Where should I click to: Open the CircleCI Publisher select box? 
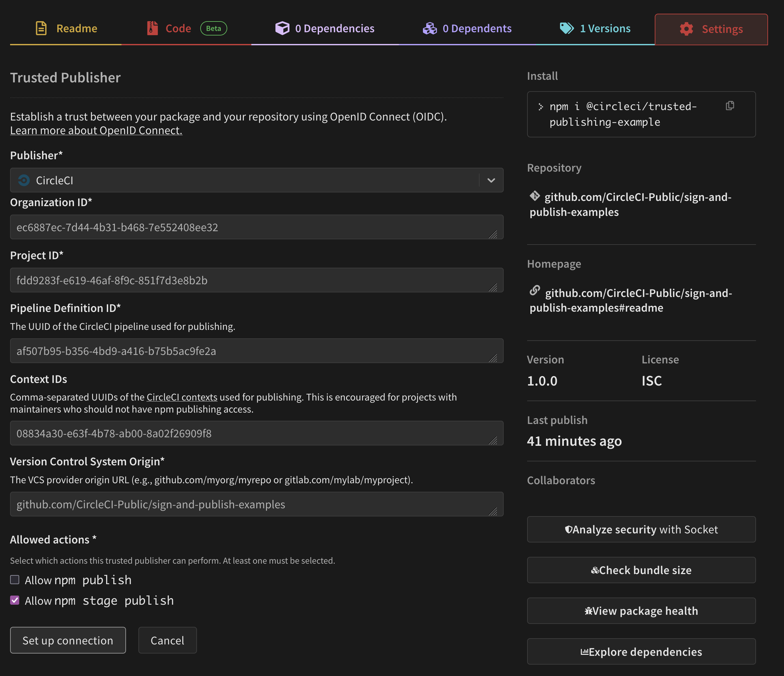(257, 180)
